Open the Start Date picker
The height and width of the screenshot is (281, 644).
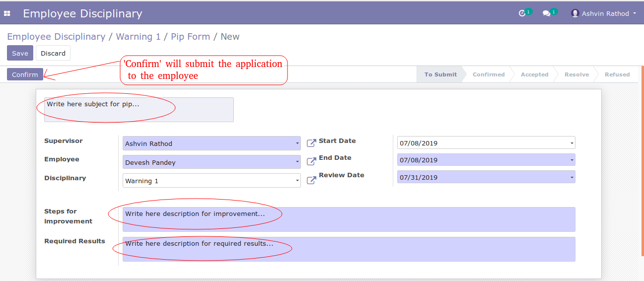[x=486, y=142]
